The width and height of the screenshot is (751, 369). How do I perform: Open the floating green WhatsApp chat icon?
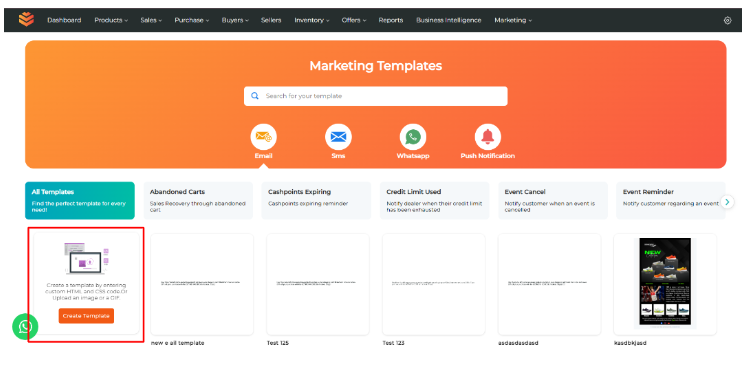(x=25, y=327)
